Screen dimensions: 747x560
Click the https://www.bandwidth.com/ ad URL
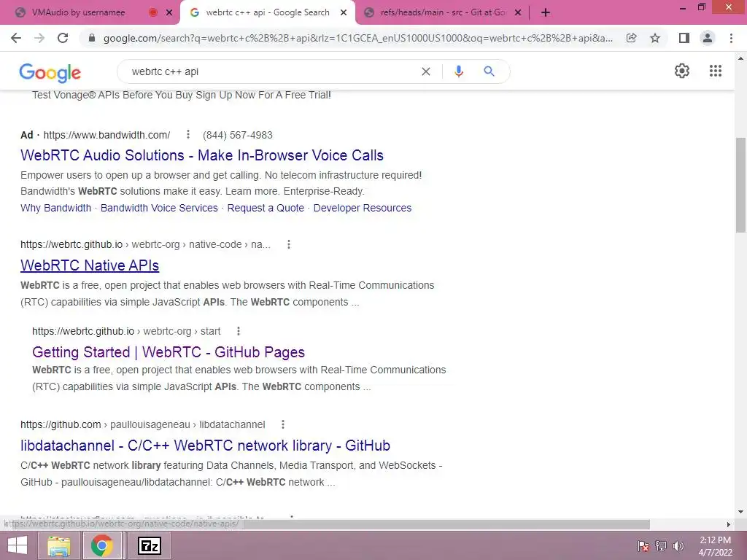(107, 135)
